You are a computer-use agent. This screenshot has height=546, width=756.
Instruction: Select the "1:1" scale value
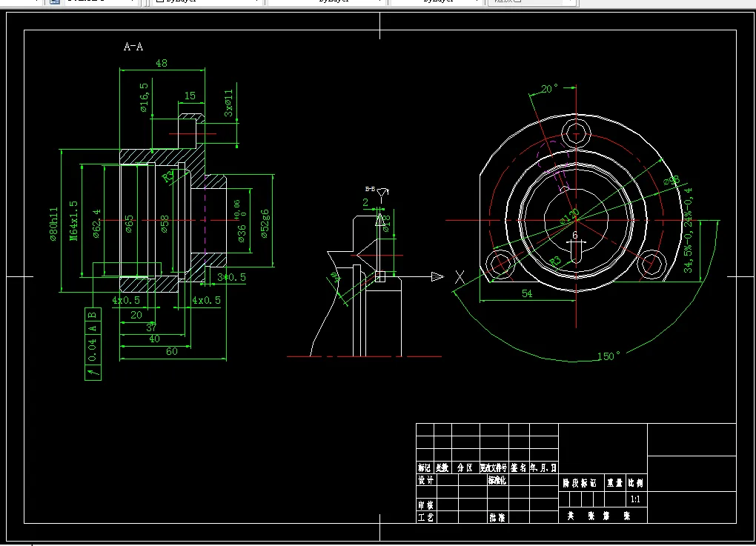(x=635, y=499)
